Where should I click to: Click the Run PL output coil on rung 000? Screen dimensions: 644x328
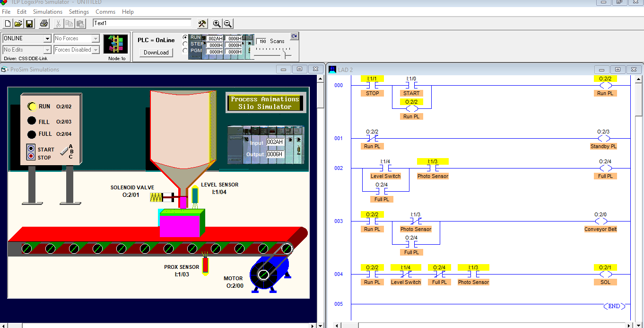pyautogui.click(x=605, y=86)
